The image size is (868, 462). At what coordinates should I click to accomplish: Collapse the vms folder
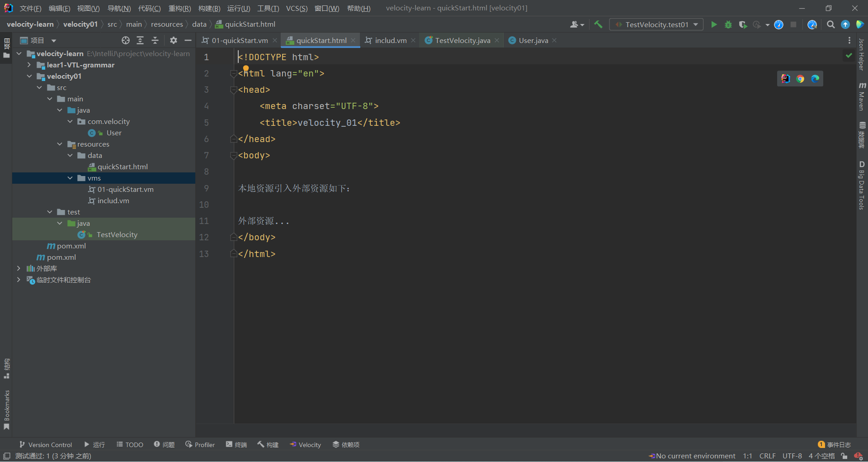(x=70, y=178)
